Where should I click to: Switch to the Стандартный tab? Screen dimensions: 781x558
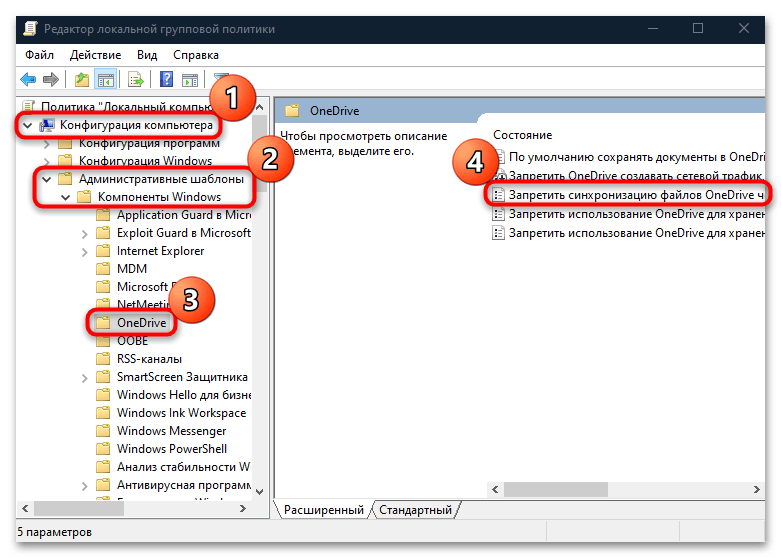click(x=415, y=510)
